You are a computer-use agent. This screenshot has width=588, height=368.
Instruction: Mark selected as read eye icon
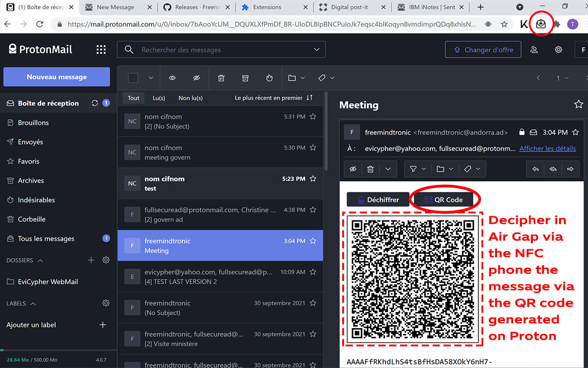pos(172,78)
